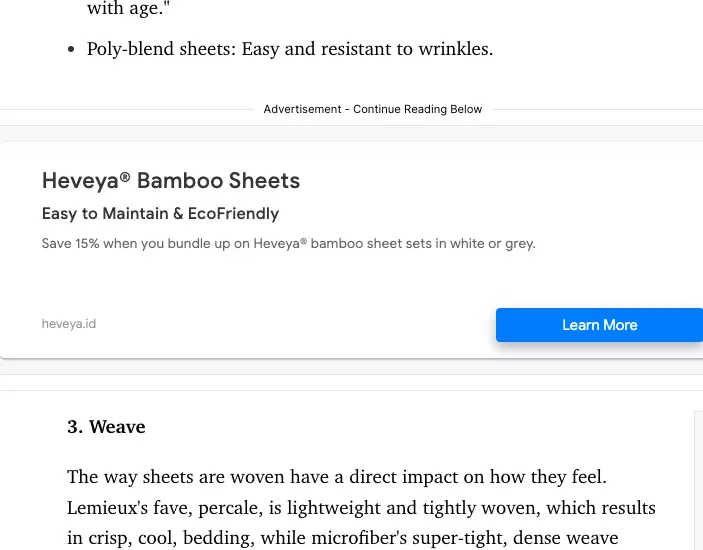The height and width of the screenshot is (550, 703).
Task: Open the Heveya® Bamboo Sheets ad headline
Action: [171, 181]
